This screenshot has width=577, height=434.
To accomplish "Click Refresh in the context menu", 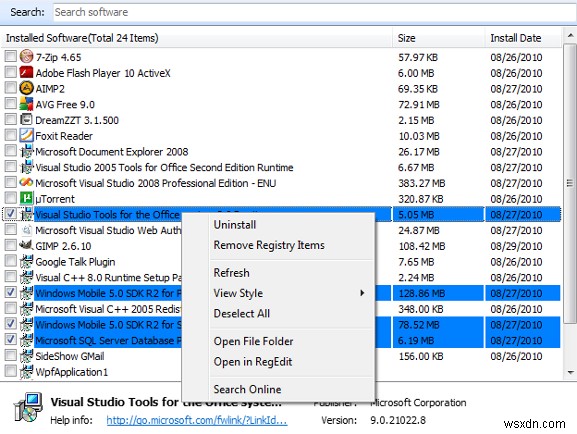I will pos(231,273).
